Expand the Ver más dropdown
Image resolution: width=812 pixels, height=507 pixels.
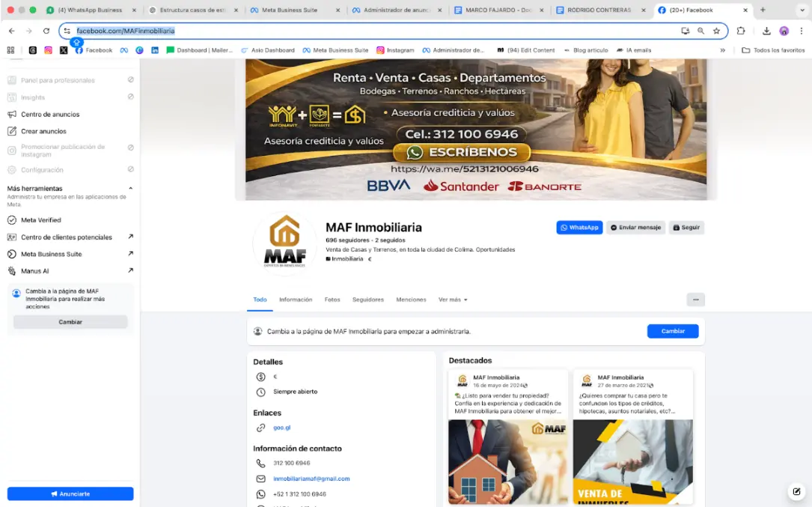453,300
